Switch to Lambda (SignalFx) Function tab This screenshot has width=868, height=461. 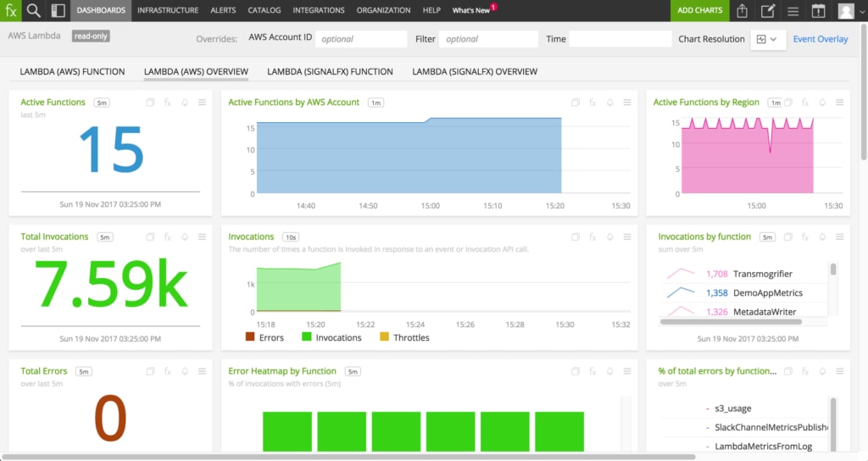pyautogui.click(x=330, y=72)
